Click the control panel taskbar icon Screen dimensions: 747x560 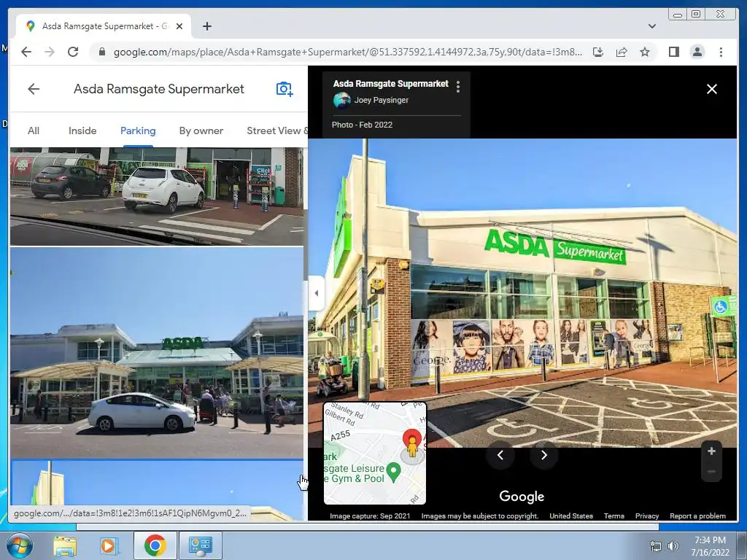(200, 545)
